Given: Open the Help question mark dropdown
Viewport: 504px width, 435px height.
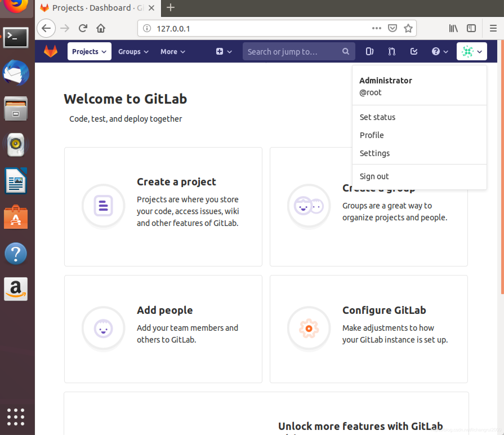Looking at the screenshot, I should click(x=440, y=52).
